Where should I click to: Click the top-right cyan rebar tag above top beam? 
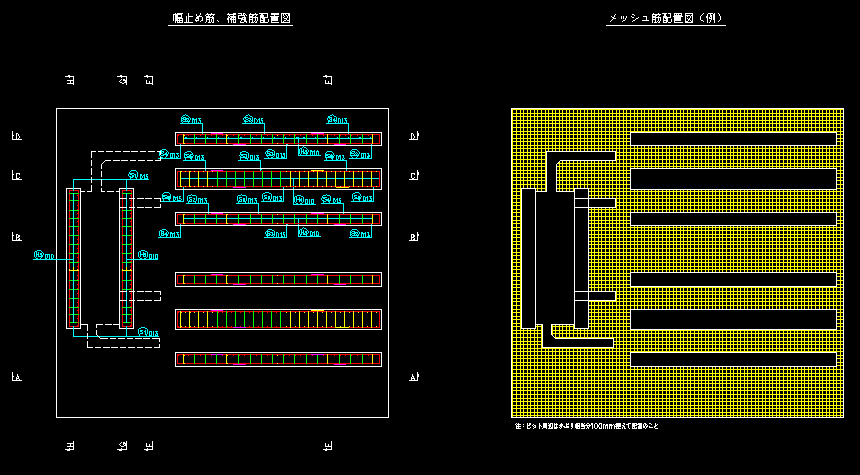point(337,120)
